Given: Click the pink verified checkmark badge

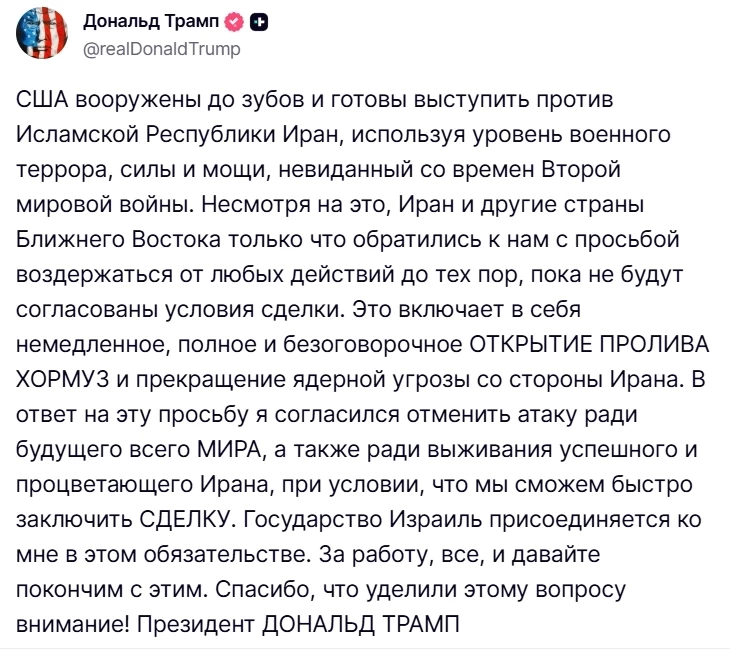Looking at the screenshot, I should [234, 22].
